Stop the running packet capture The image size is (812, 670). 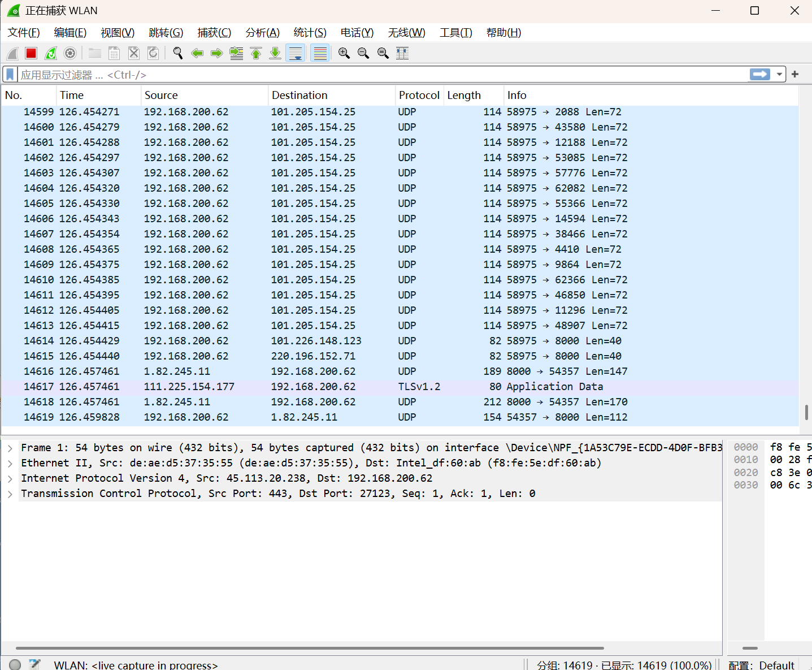pyautogui.click(x=31, y=53)
